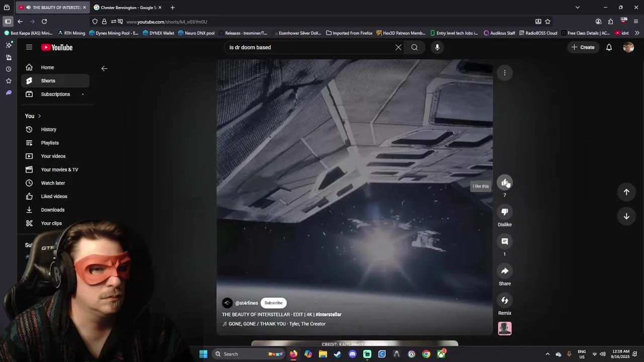Toggle the browser sidebar panel button
Screen dimensions: 644x362
tap(8, 22)
